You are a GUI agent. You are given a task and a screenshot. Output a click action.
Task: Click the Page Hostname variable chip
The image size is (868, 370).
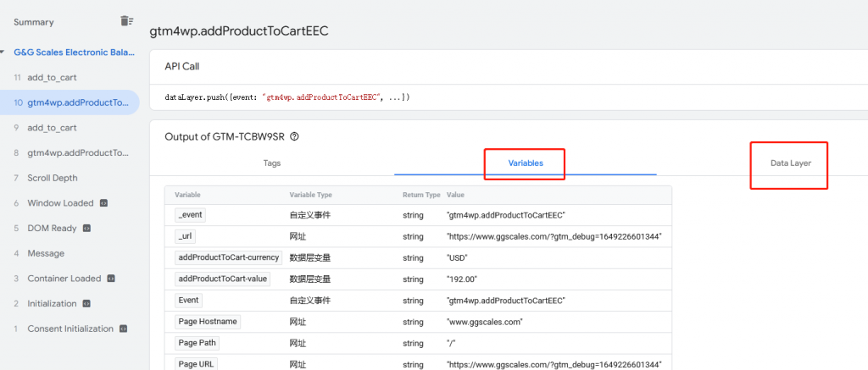click(x=207, y=322)
